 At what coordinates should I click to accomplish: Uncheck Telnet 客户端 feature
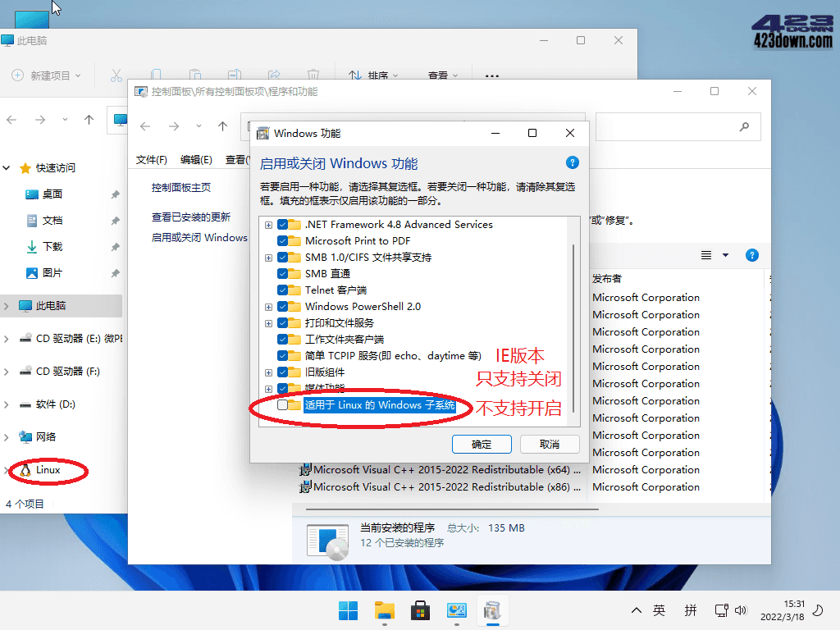point(282,290)
